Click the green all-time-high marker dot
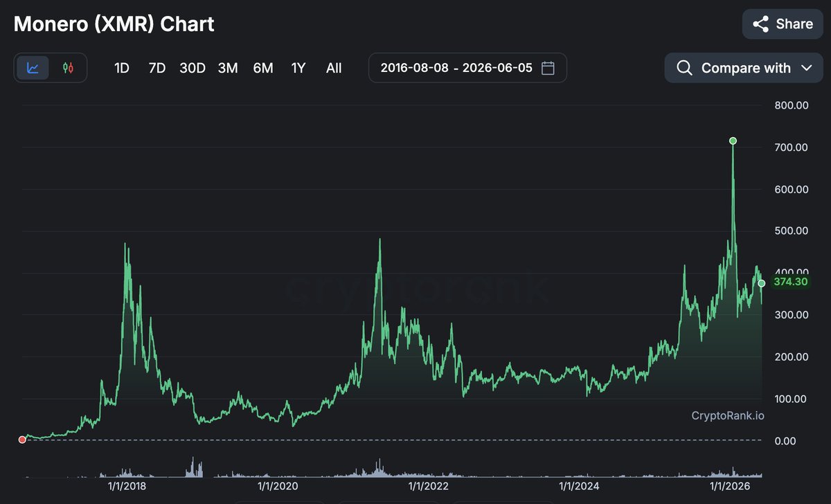This screenshot has height=504, width=831. [x=733, y=141]
